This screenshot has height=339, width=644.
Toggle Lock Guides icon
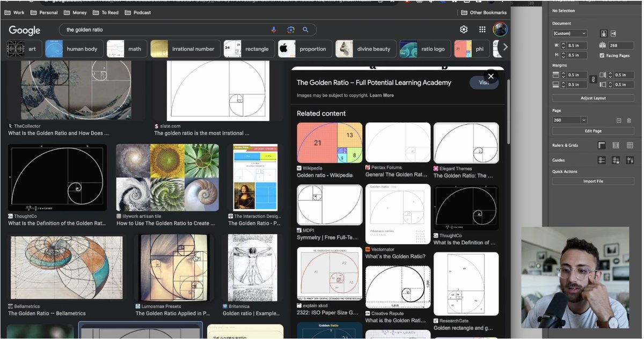(616, 160)
